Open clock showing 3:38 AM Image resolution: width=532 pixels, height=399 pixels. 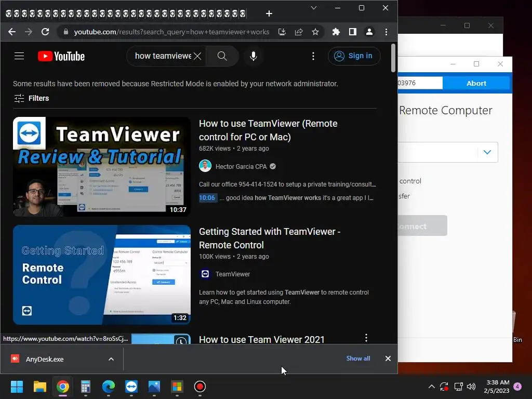click(x=497, y=387)
